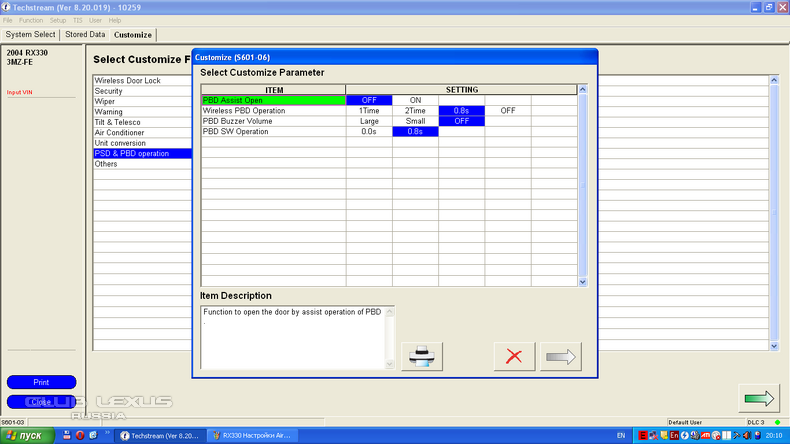Switch to Techstream taskbar window button
Image resolution: width=790 pixels, height=444 pixels.
tap(160, 435)
